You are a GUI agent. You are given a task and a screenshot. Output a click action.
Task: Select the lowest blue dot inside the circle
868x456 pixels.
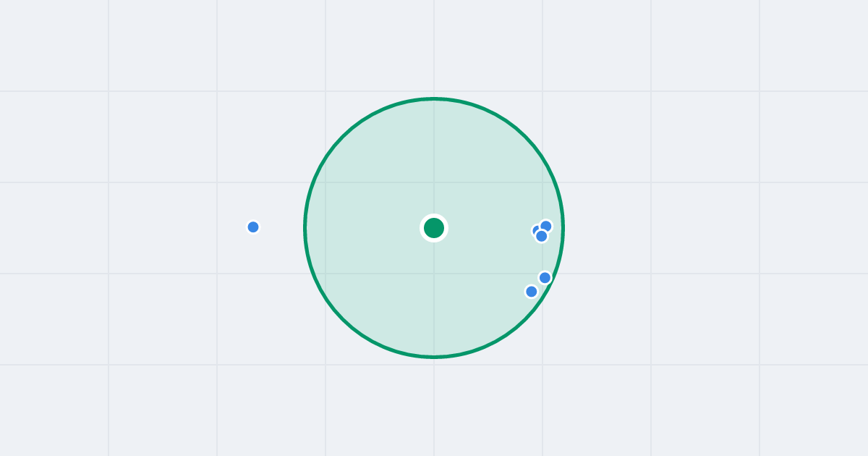click(x=532, y=292)
